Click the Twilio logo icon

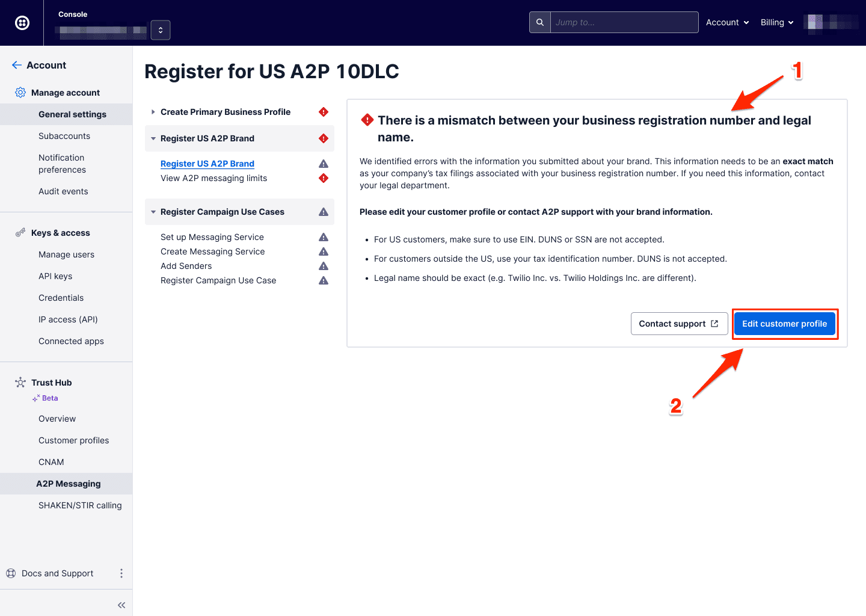(x=22, y=22)
